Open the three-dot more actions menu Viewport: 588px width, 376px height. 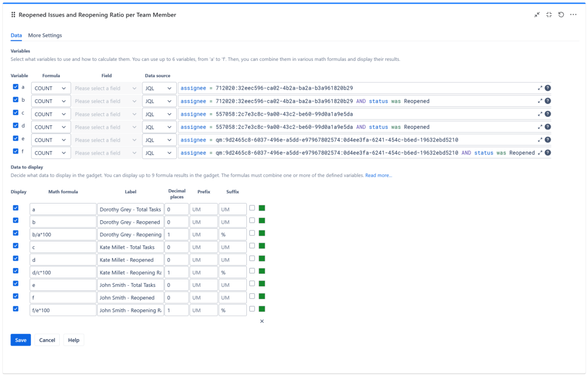pos(573,15)
